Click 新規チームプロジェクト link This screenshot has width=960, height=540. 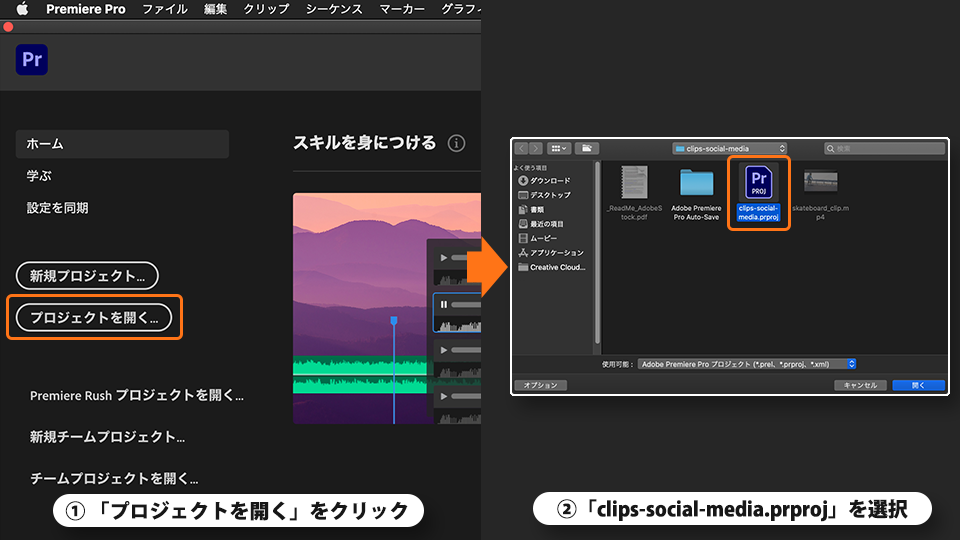107,437
